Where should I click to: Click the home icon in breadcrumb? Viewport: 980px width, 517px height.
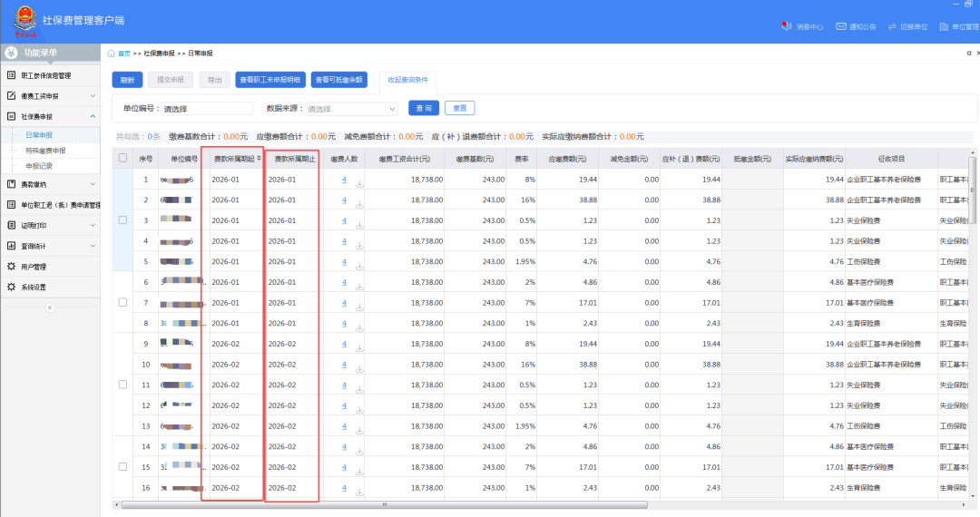pos(112,54)
